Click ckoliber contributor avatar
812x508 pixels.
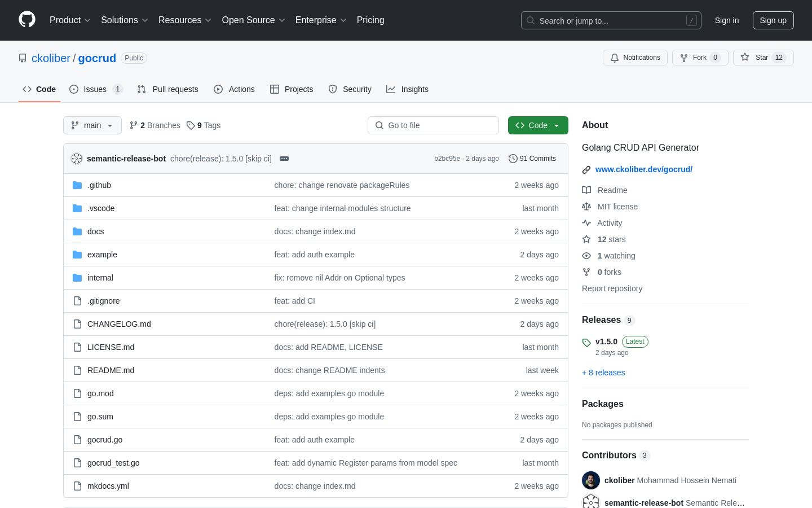[x=591, y=480]
